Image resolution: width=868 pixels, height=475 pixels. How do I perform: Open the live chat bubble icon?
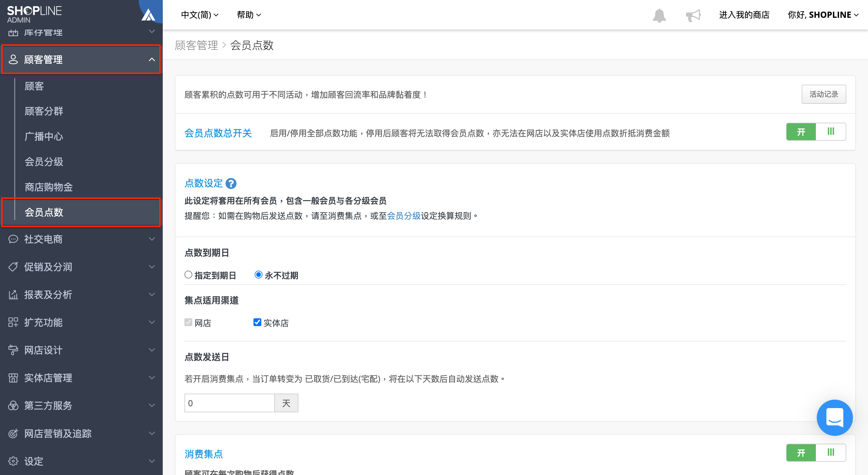[x=834, y=418]
